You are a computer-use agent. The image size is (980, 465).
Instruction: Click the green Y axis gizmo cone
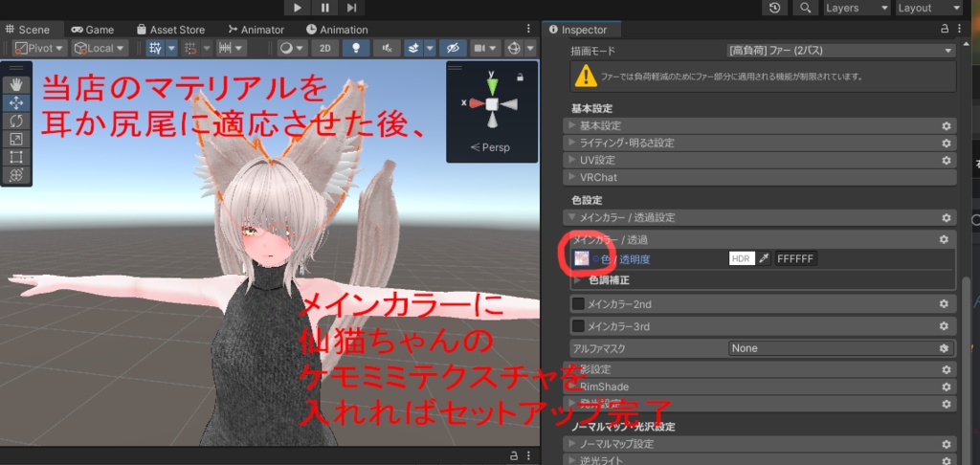pyautogui.click(x=493, y=84)
